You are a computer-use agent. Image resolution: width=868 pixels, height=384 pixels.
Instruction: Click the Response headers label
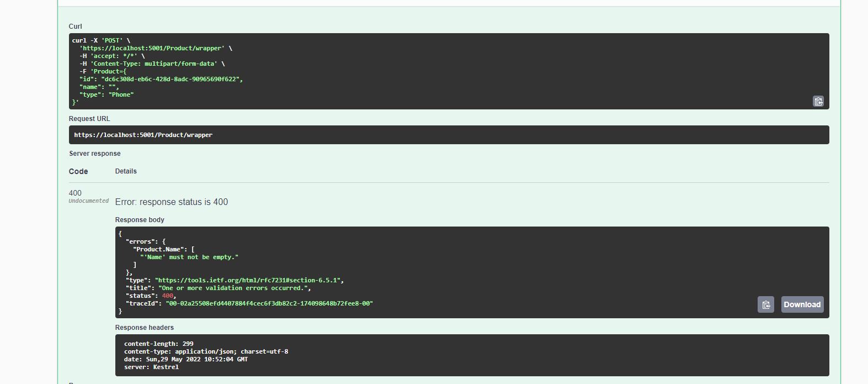[x=145, y=328]
